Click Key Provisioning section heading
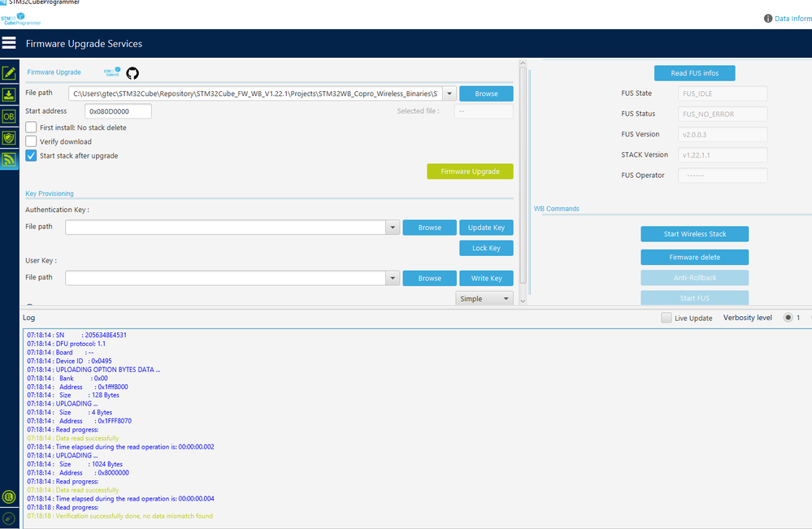 click(50, 193)
